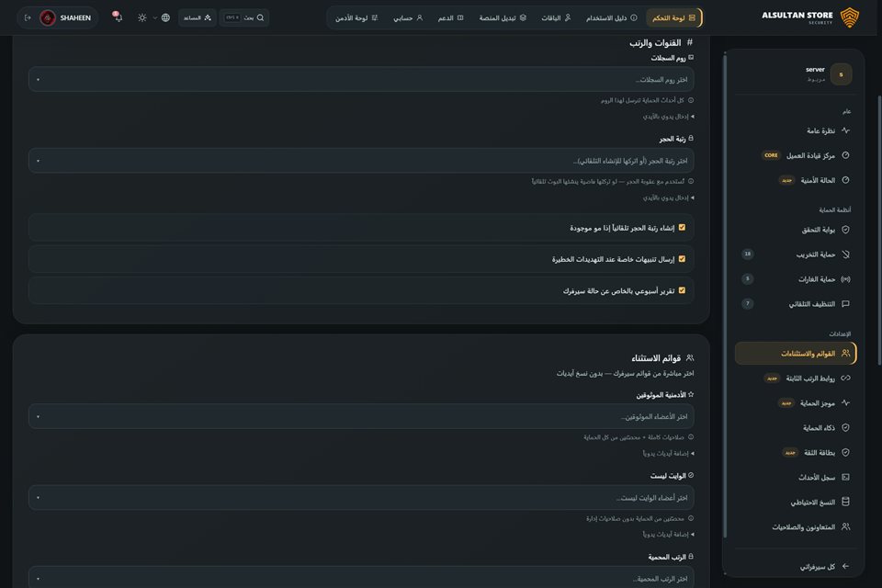This screenshot has height=588, width=882.
Task: Open نظرة عامة in the sidebar
Action: pos(795,130)
